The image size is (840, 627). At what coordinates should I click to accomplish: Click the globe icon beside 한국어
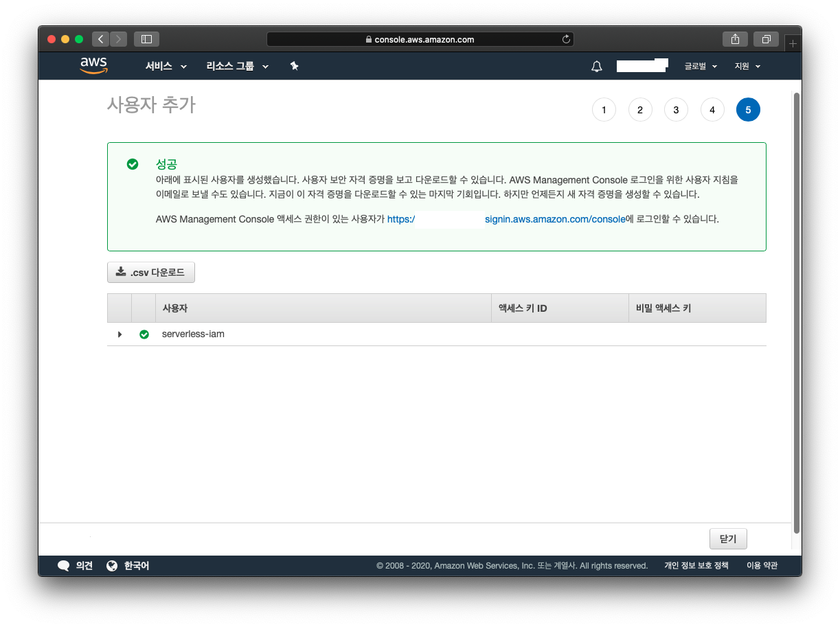(112, 565)
